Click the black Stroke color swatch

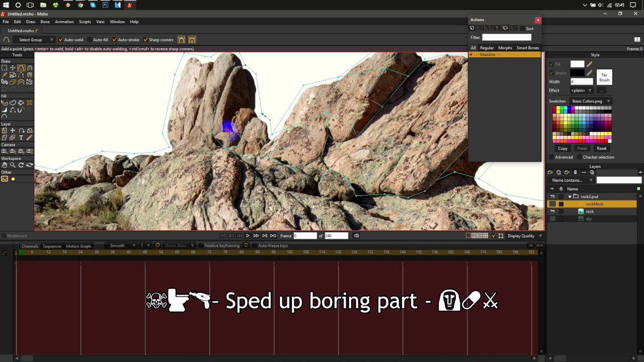click(x=577, y=73)
